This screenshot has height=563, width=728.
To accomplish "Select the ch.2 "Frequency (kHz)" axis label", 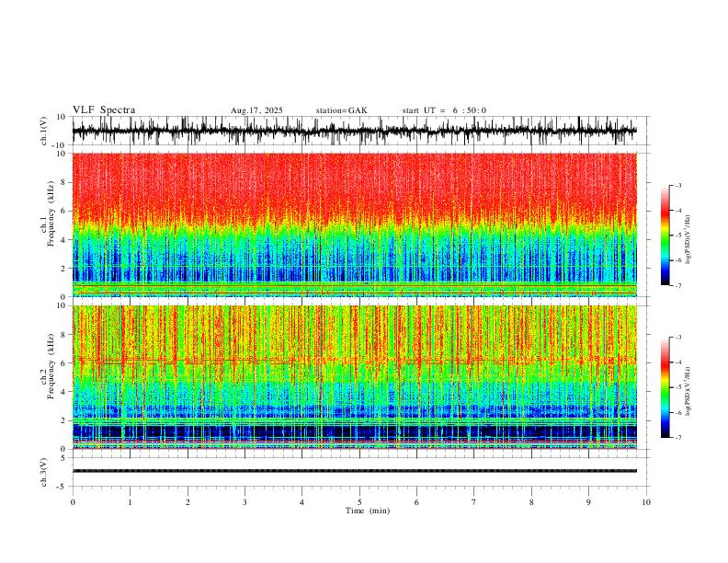I will (x=51, y=366).
